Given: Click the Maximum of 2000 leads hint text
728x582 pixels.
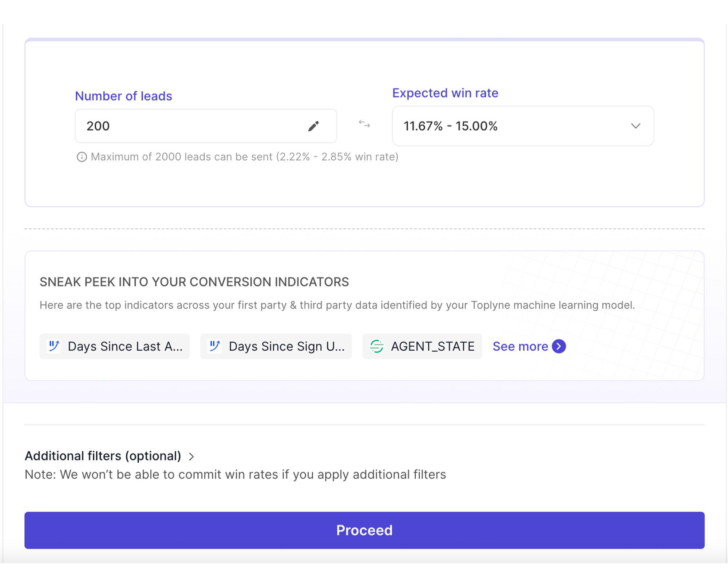Looking at the screenshot, I should pos(244,157).
